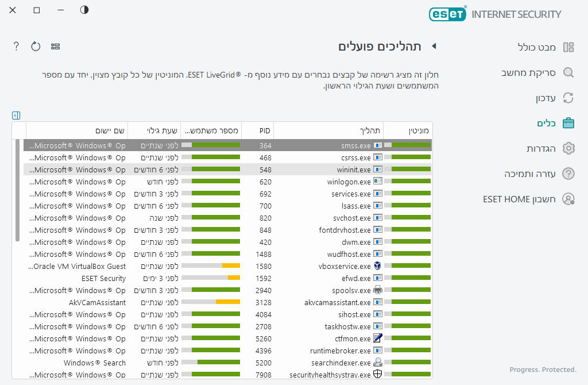Click the Computer scan magnifier icon

pyautogui.click(x=568, y=72)
